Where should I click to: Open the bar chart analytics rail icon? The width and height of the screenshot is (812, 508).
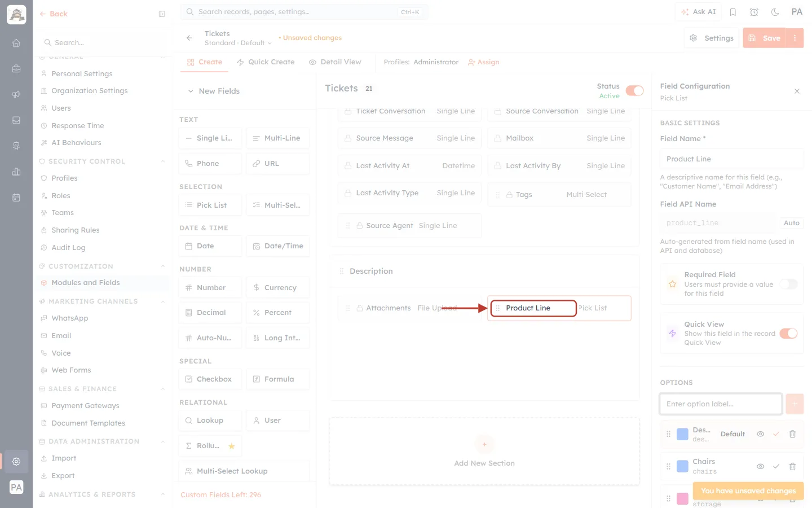coord(16,172)
